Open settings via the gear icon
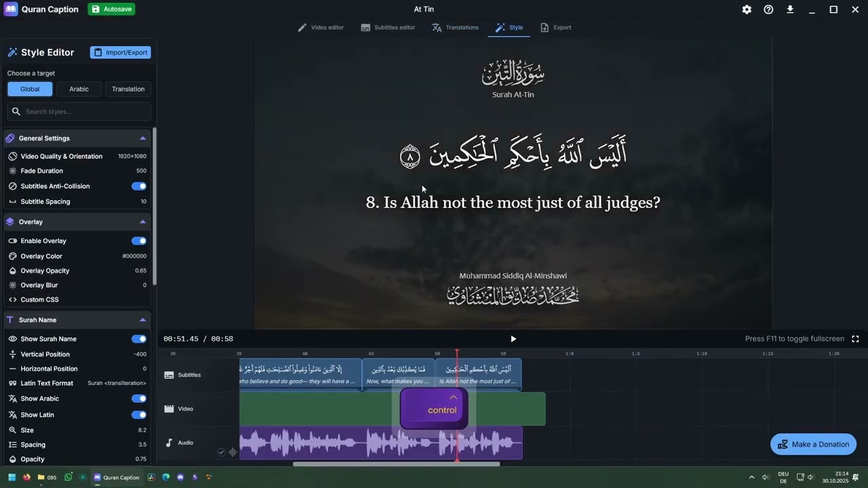Viewport: 868px width, 488px height. (x=747, y=9)
